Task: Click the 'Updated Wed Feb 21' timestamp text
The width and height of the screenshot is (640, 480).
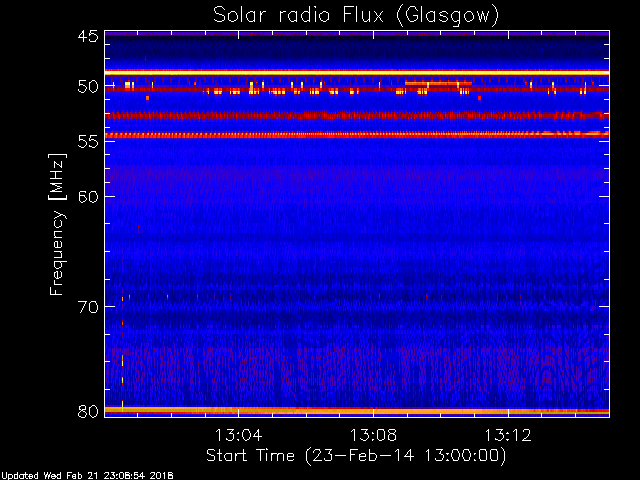Action: point(87,476)
